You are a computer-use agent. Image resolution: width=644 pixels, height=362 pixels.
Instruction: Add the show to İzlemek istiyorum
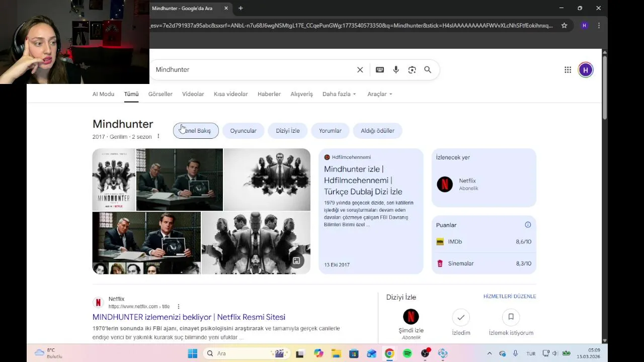point(511,317)
